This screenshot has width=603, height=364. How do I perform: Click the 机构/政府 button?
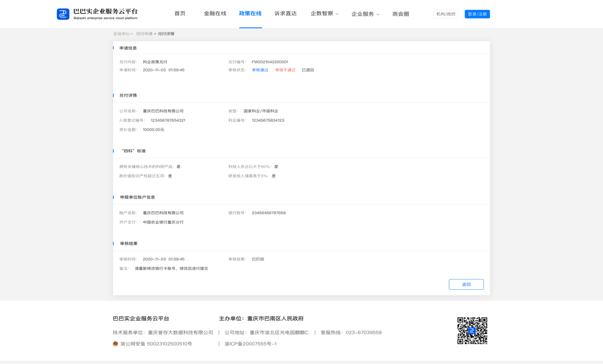pos(445,14)
